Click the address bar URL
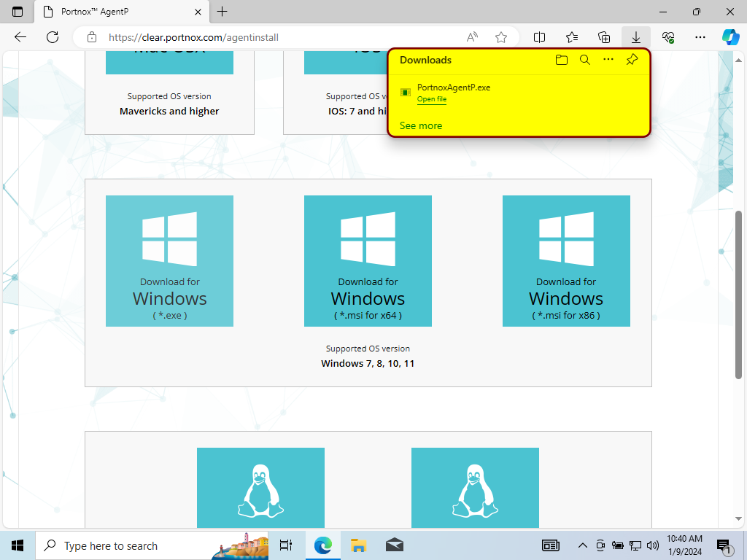747x560 pixels. (193, 37)
